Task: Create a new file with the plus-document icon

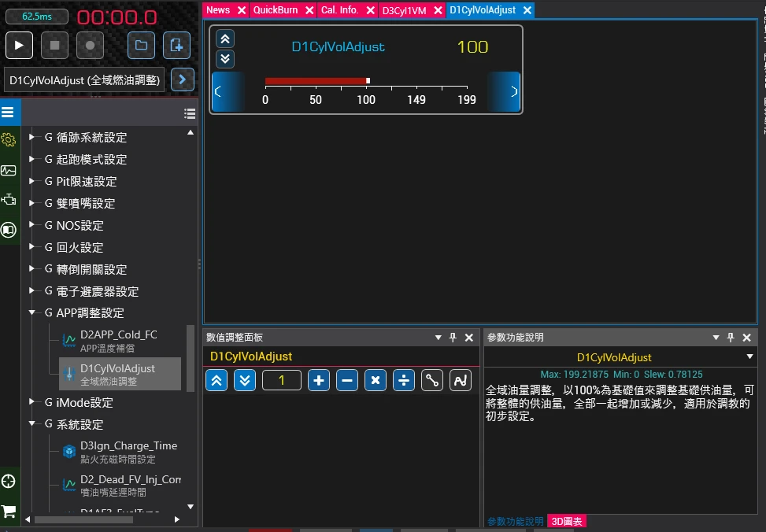Action: click(x=176, y=46)
